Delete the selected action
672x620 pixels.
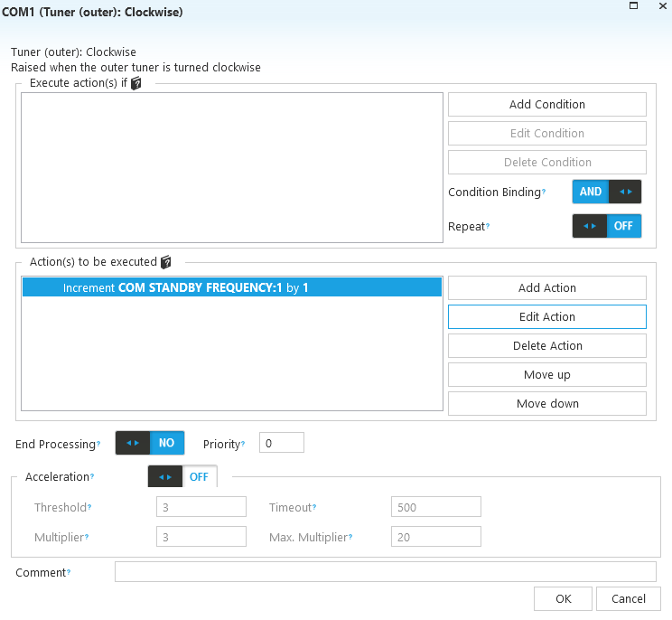tap(546, 345)
